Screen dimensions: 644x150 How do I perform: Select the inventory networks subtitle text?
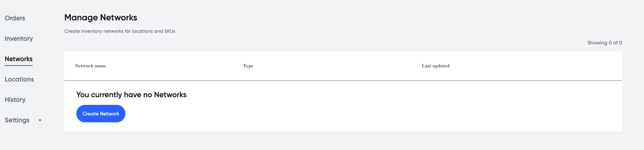click(120, 31)
